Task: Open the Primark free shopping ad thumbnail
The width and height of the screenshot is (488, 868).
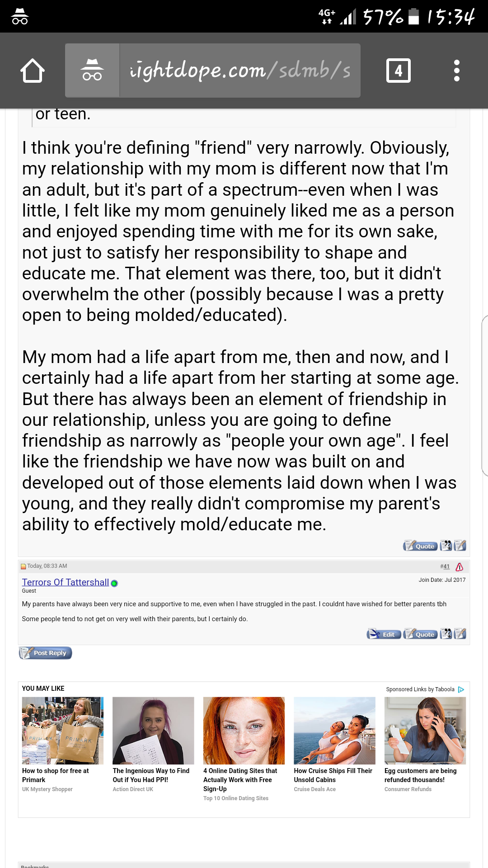Action: pos(63,731)
